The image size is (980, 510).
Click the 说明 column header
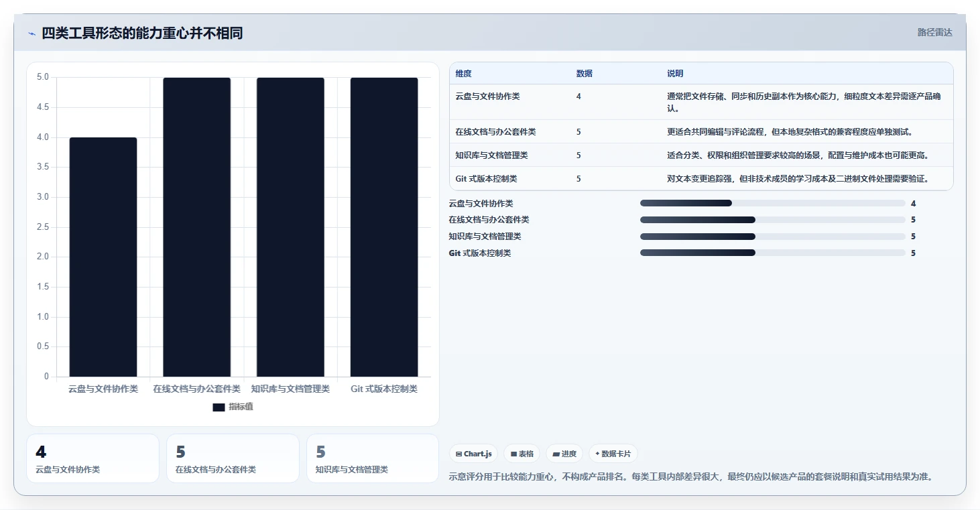[x=675, y=74]
